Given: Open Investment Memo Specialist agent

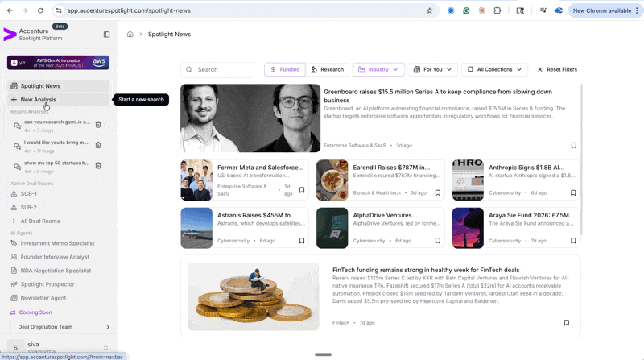Looking at the screenshot, I should [x=58, y=243].
